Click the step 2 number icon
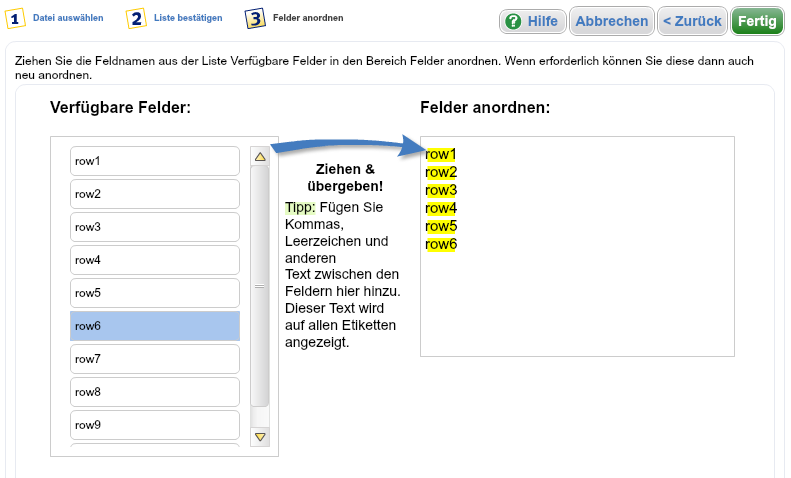This screenshot has height=478, width=791. click(x=136, y=18)
